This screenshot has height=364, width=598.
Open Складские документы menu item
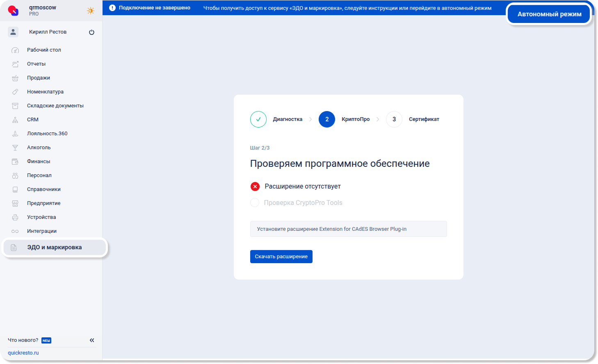(55, 106)
